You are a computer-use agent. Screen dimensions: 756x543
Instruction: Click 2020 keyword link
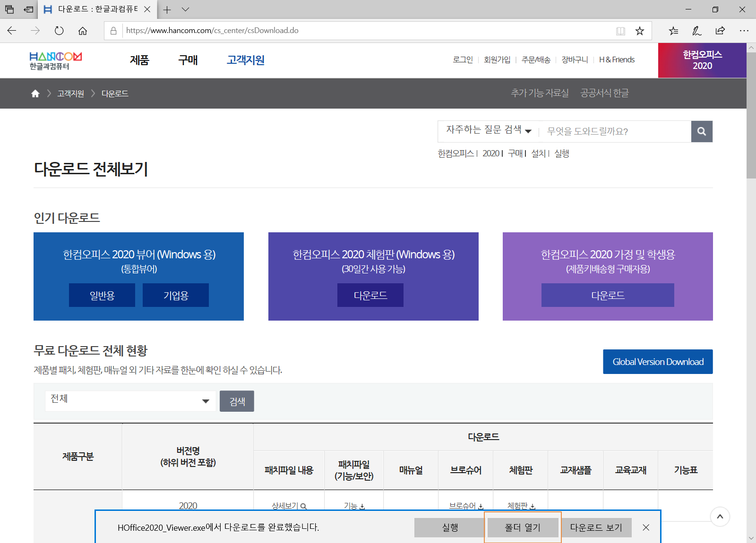(491, 153)
